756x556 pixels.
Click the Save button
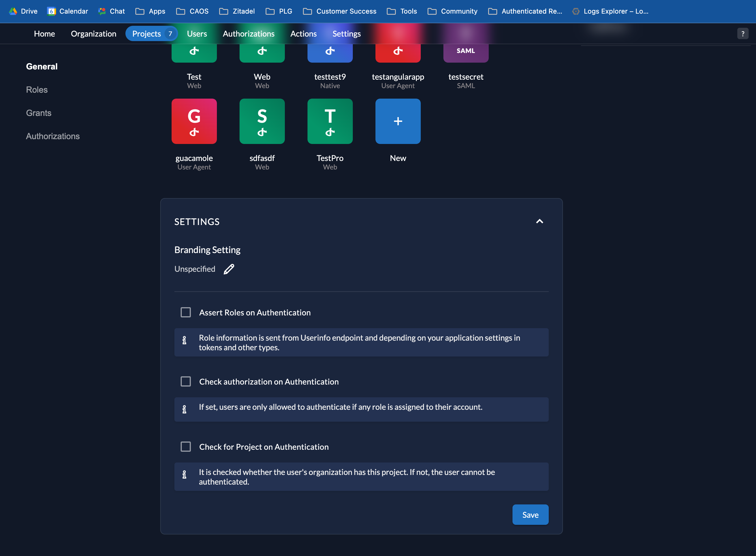[x=530, y=515]
